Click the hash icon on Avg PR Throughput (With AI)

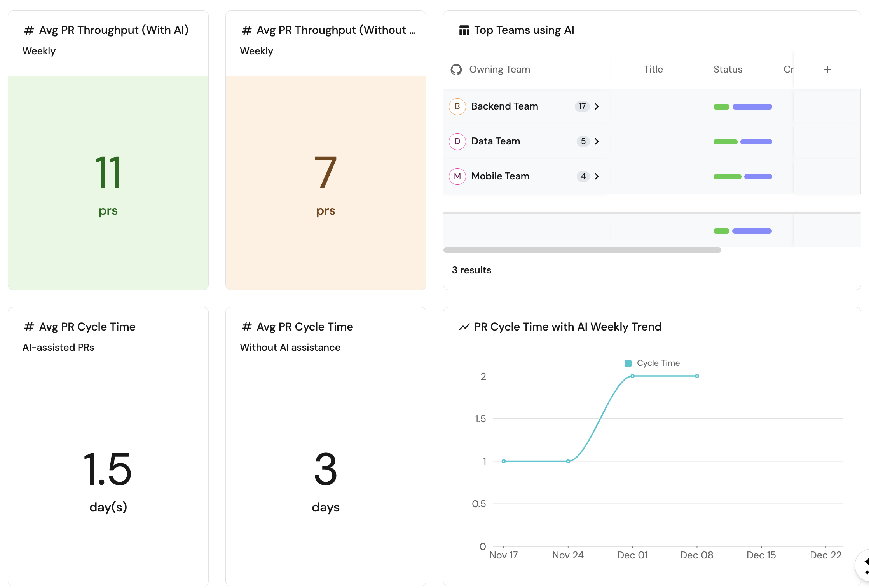coord(29,30)
